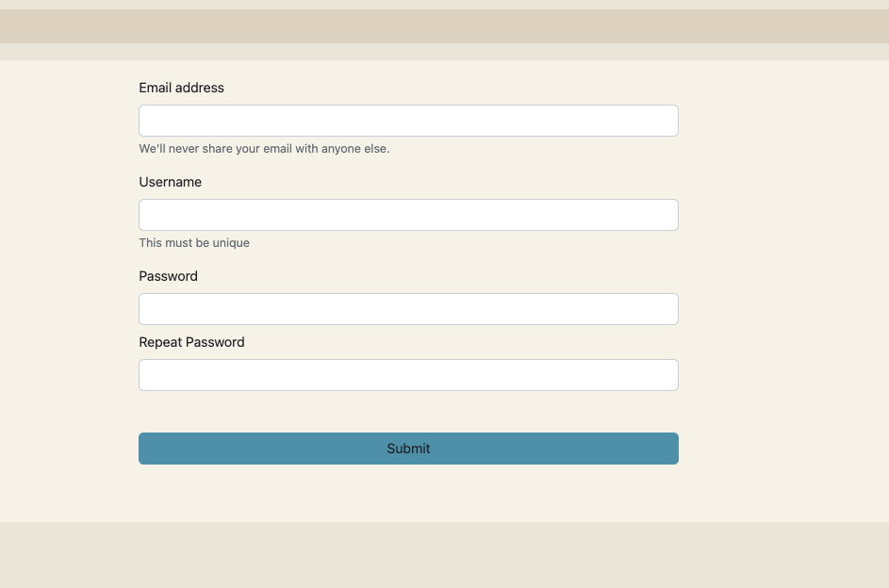This screenshot has height=588, width=889.
Task: Click the "Password" field label
Action: pos(168,276)
